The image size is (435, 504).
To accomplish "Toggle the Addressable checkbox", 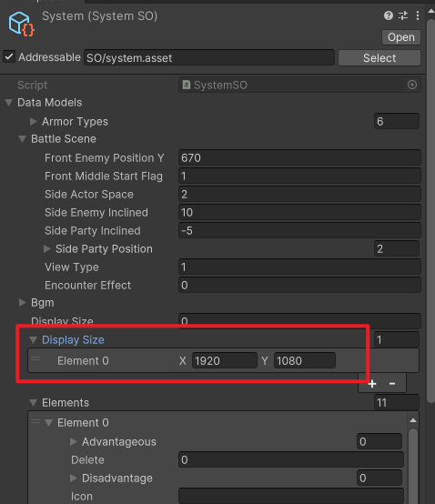I will pyautogui.click(x=9, y=57).
